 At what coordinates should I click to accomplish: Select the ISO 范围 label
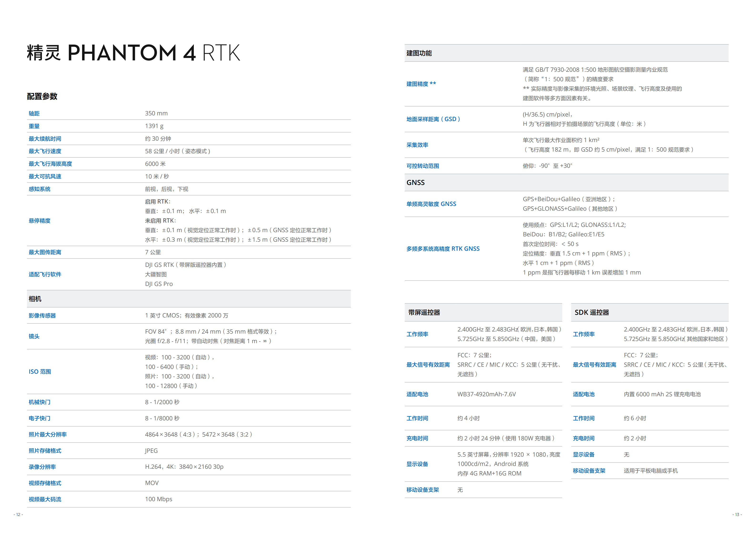tap(40, 372)
